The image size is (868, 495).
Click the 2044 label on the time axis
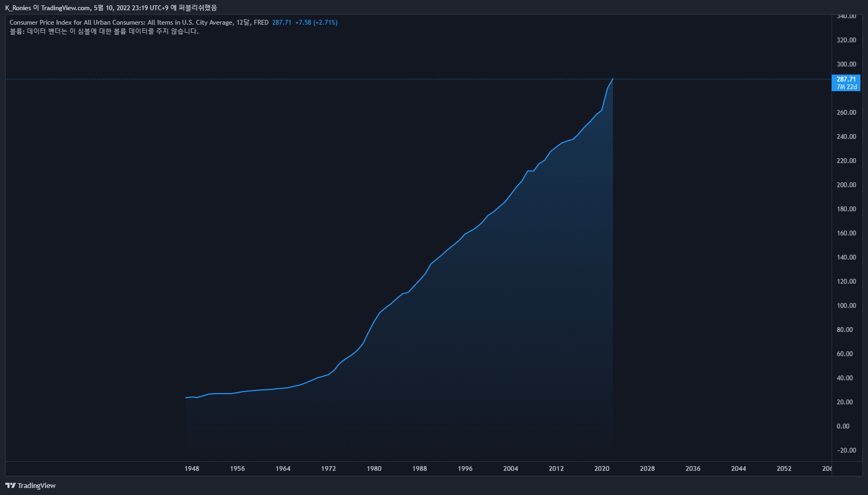(x=738, y=469)
